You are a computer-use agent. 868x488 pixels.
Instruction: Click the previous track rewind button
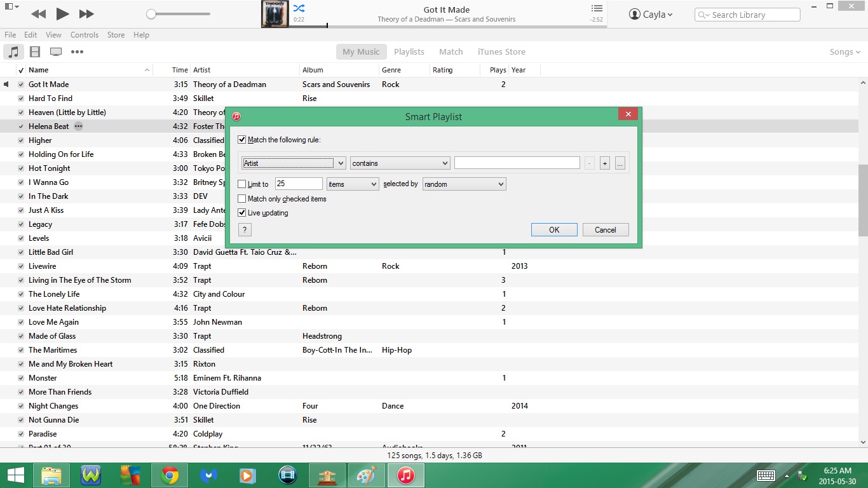(x=38, y=14)
